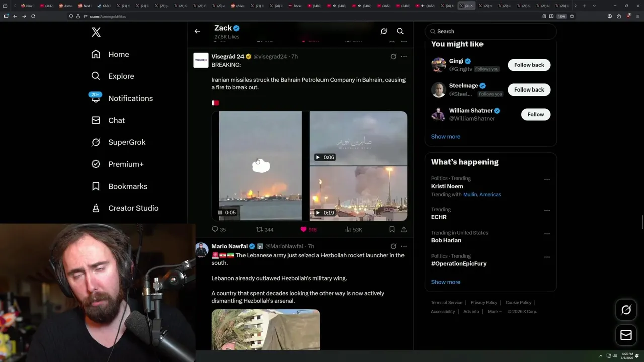
Task: Show more under What's happening
Action: [x=446, y=282]
